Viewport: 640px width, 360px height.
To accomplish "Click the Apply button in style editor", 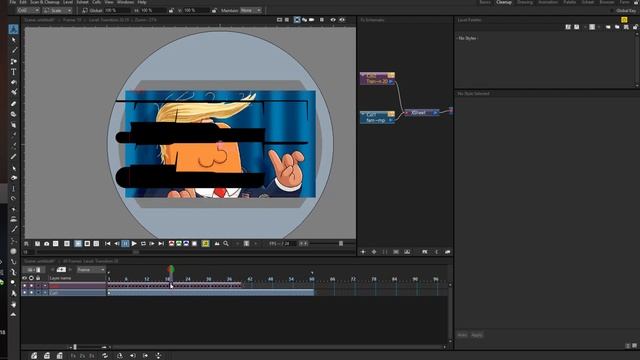I will click(476, 335).
